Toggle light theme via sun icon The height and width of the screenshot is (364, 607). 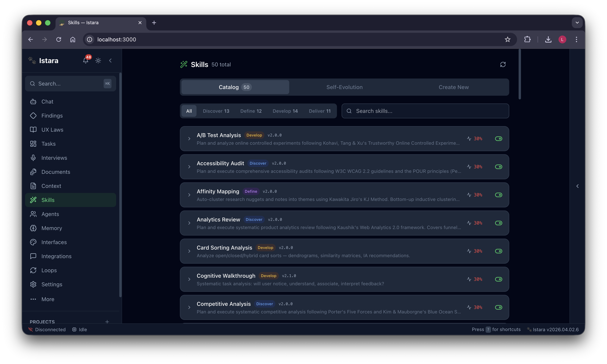pos(98,61)
